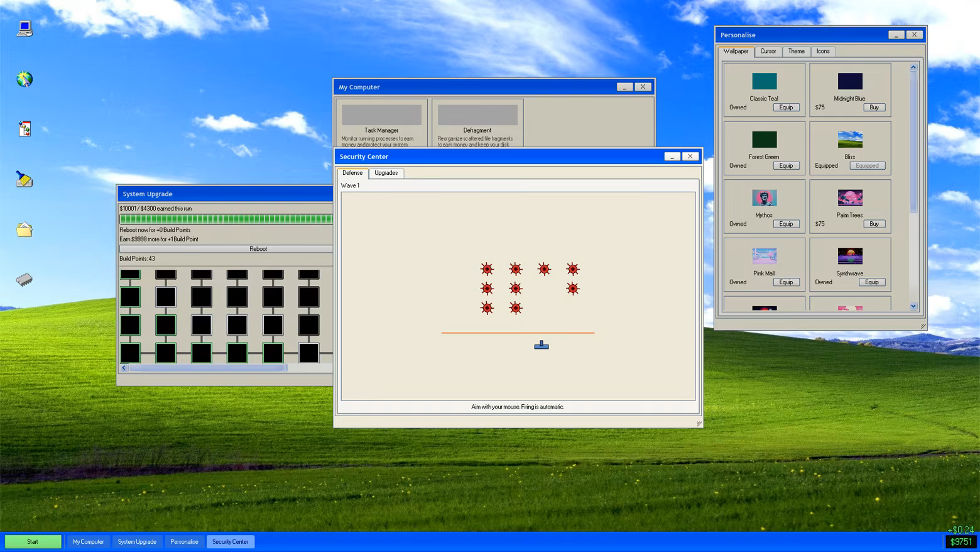Open the Upgrades tab in Security Center
Screen dimensions: 980x552
click(x=386, y=173)
